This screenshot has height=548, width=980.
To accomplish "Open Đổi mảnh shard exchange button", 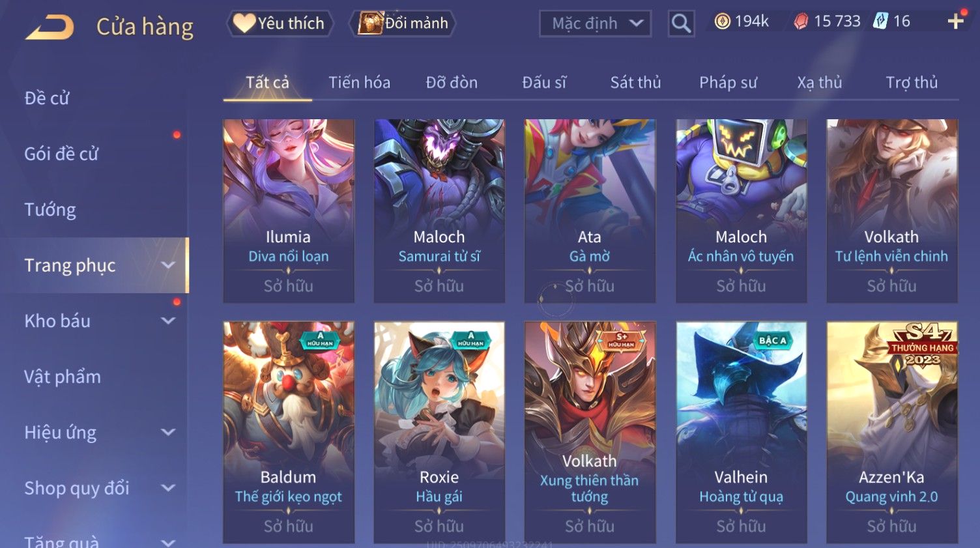I will (402, 23).
